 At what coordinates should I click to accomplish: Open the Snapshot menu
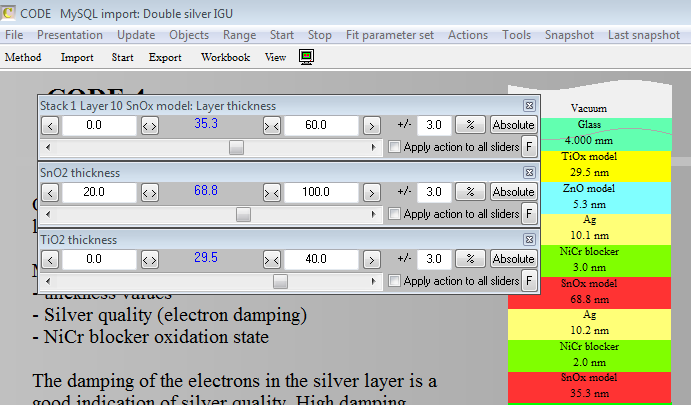(569, 35)
